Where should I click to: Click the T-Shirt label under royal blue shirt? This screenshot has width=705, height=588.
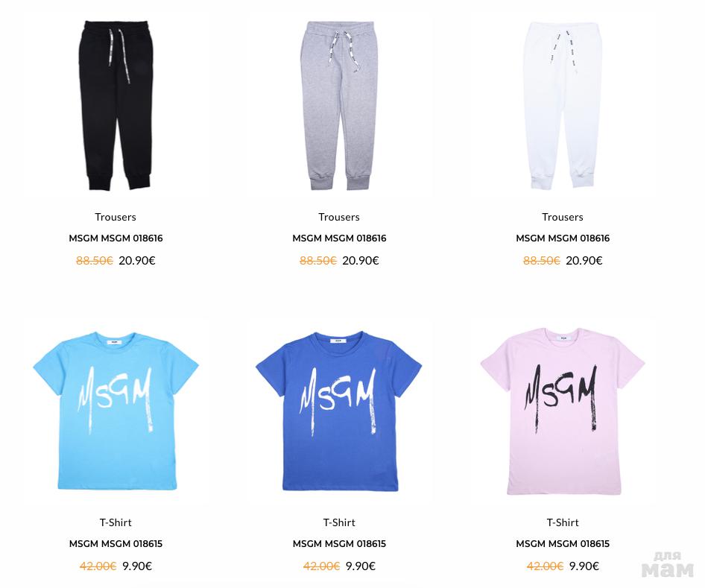coord(339,522)
